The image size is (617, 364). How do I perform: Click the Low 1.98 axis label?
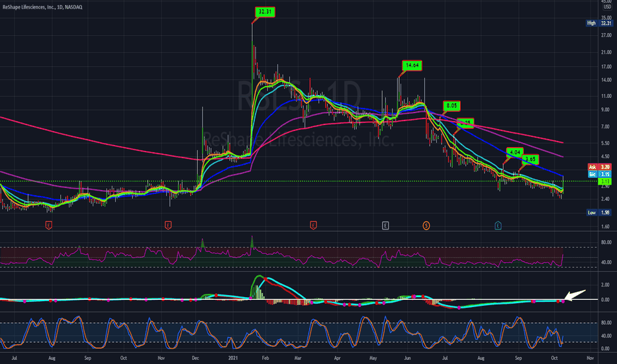pyautogui.click(x=599, y=212)
